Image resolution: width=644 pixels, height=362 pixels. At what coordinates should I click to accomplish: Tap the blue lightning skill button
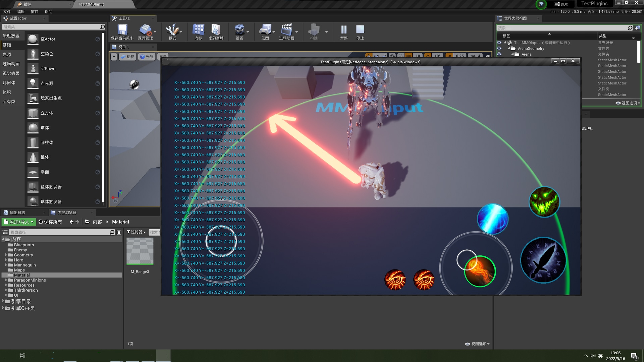coord(492,219)
